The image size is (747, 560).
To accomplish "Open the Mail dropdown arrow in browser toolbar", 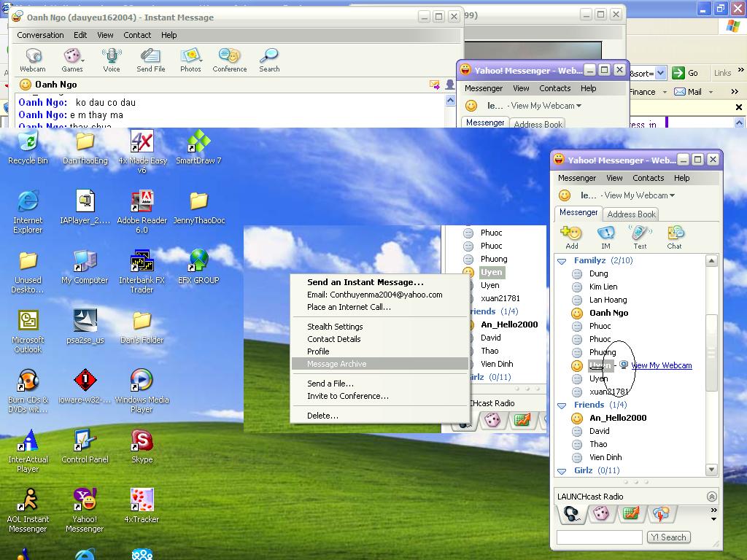I will pos(711,92).
